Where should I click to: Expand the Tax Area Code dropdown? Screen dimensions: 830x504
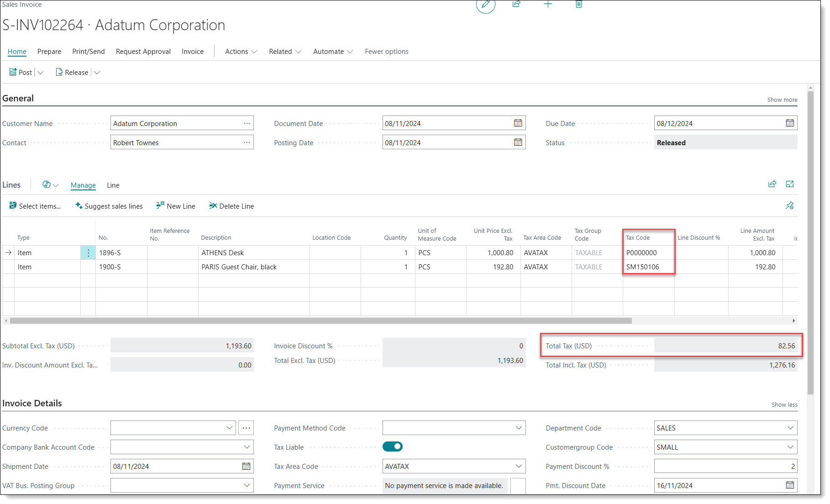519,466
